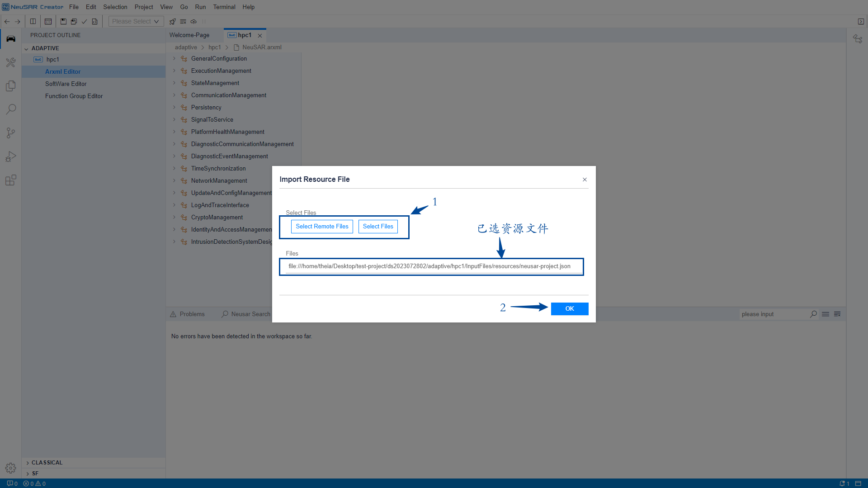Open the Search view in sidebar
The width and height of the screenshot is (868, 488).
point(11,109)
